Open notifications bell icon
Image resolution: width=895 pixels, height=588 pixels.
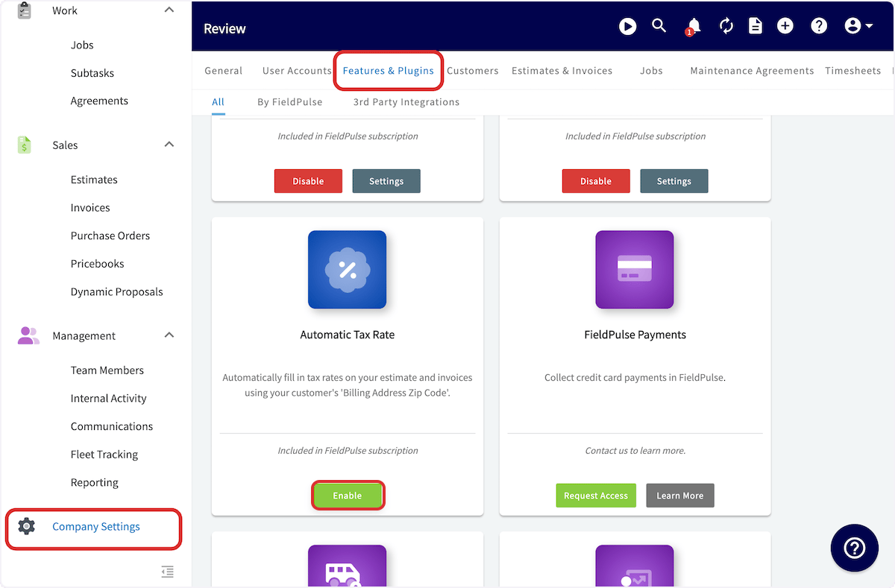coord(694,27)
